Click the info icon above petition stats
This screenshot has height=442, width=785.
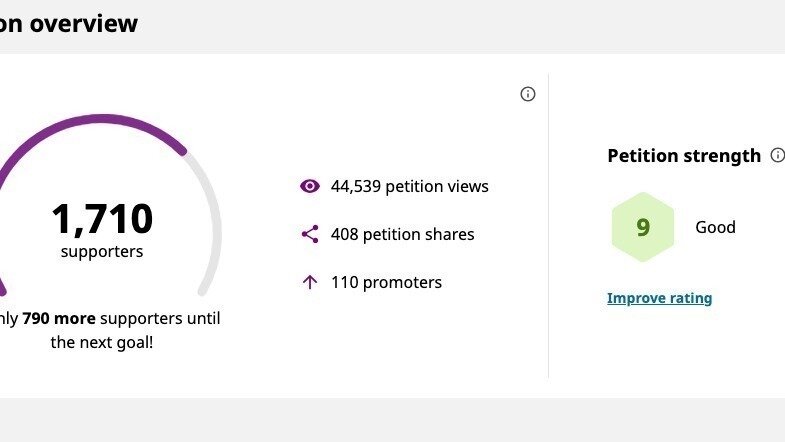(528, 94)
